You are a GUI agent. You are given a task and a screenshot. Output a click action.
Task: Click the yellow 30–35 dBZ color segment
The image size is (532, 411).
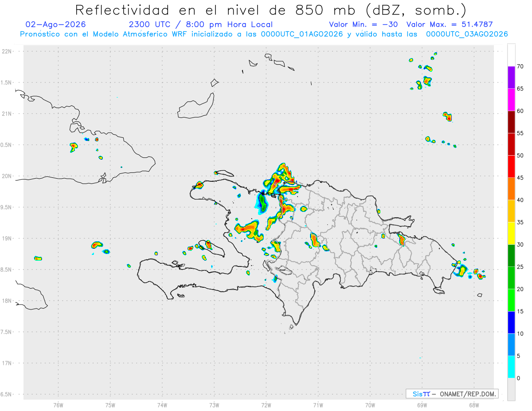[x=511, y=233]
